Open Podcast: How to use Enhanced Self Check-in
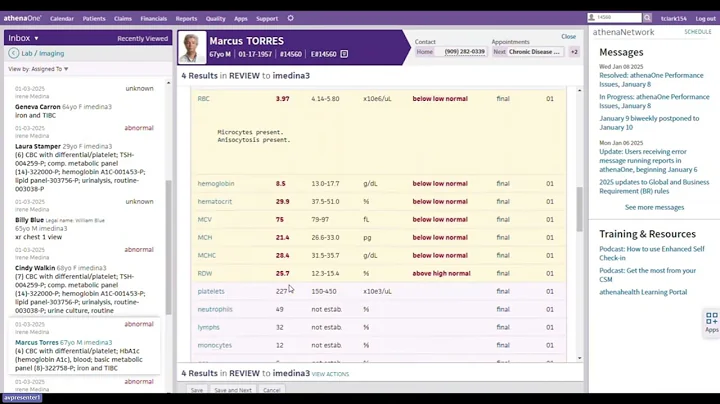Screen dimensions: 720x404 tap(652, 253)
